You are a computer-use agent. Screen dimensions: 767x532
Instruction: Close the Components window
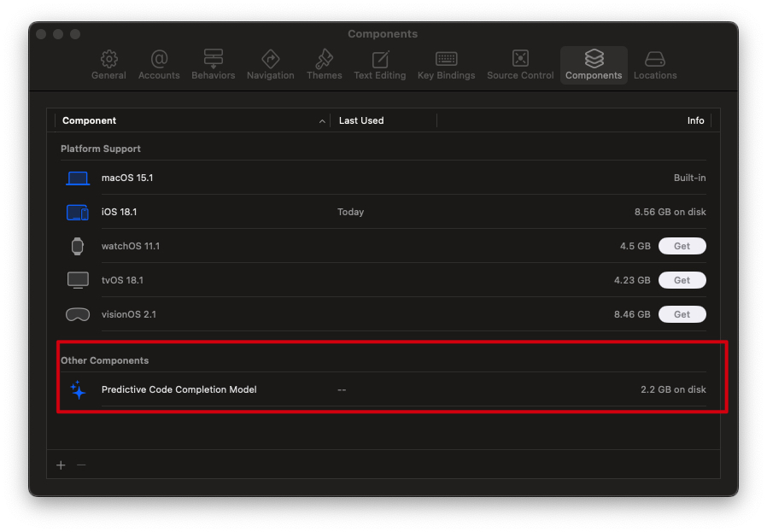click(x=42, y=34)
